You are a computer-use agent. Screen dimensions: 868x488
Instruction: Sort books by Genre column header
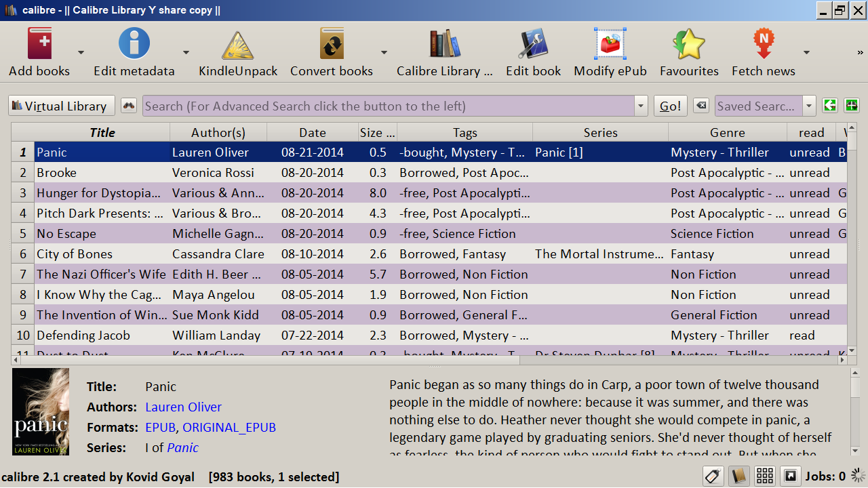point(728,133)
